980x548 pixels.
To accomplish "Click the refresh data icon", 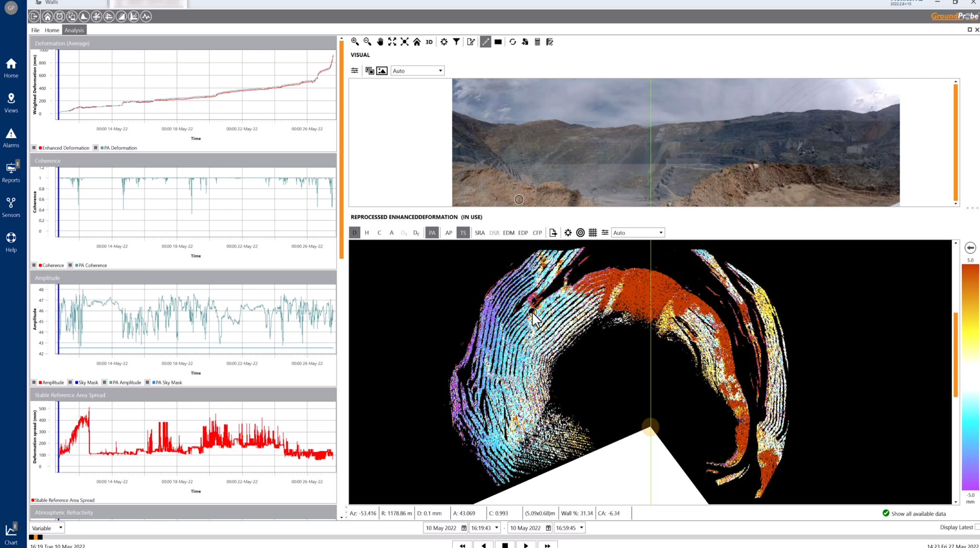I will click(512, 42).
